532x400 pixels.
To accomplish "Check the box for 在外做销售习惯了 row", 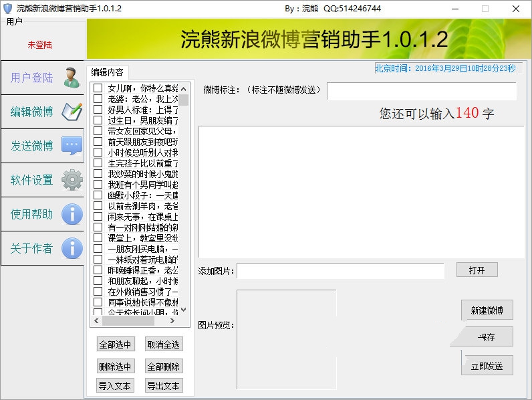I will tap(98, 292).
